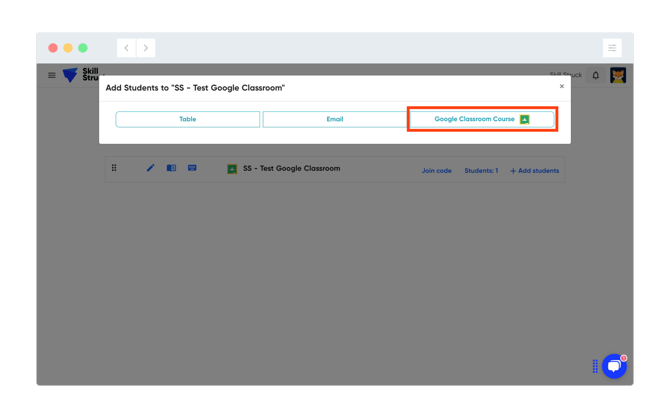This screenshot has height=418, width=670.
Task: Grab the drag handle on classroom row
Action: click(114, 168)
